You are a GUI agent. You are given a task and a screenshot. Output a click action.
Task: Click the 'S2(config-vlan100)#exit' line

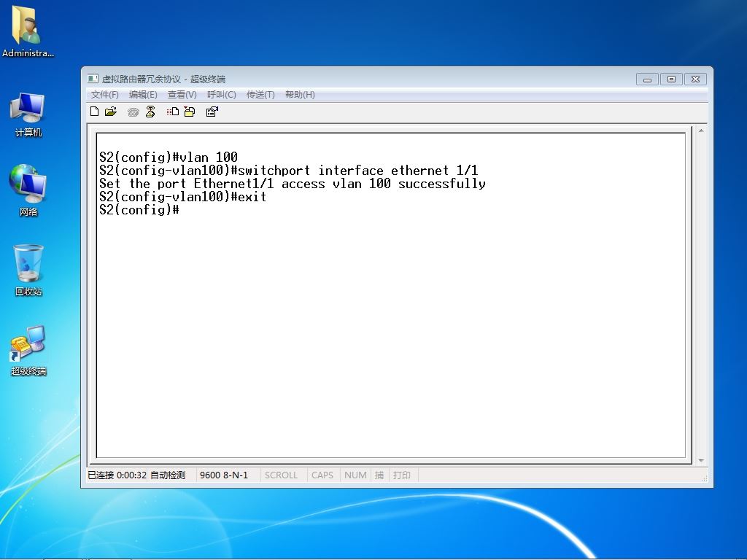[182, 197]
